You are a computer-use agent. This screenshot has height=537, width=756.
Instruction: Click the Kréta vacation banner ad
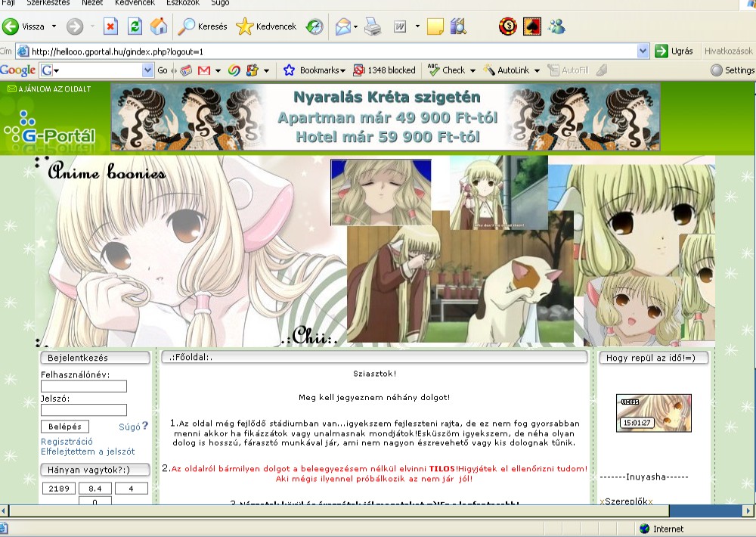386,116
